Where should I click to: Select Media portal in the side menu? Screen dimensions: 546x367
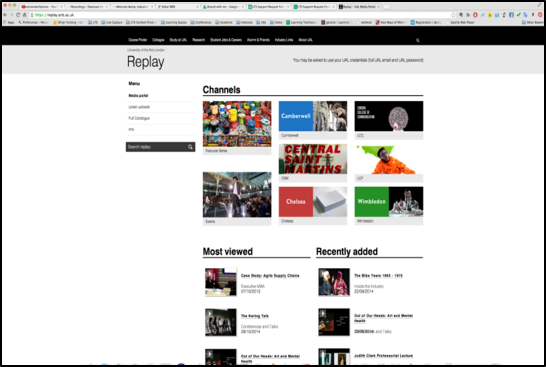(138, 96)
